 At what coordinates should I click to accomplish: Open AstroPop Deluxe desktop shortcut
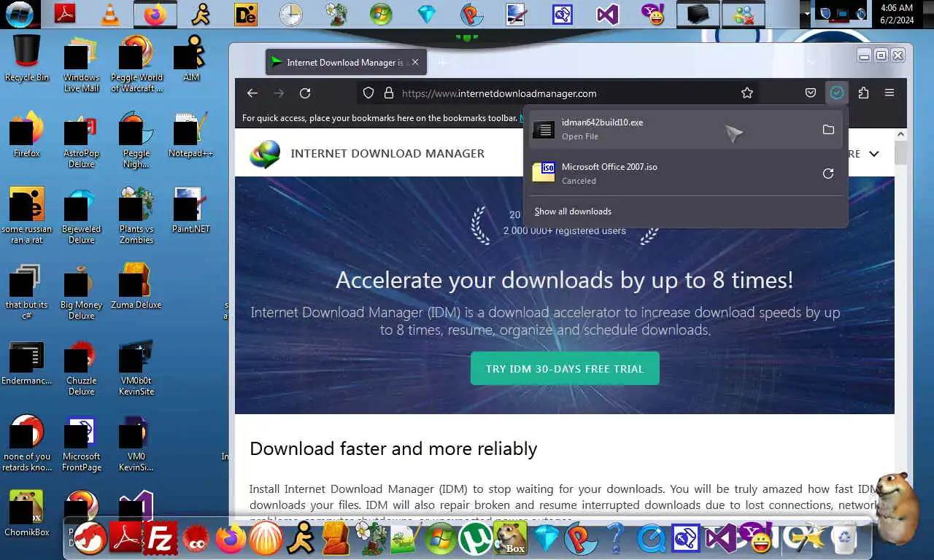tap(81, 139)
